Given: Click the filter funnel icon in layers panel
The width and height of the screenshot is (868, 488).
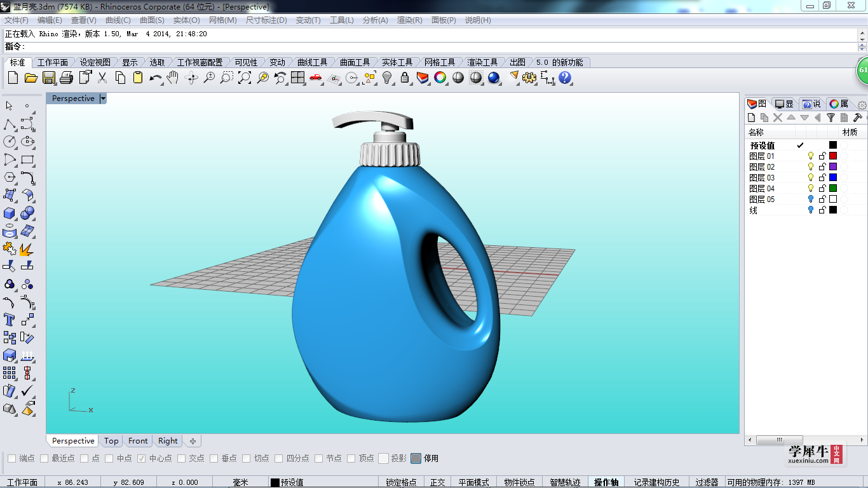Looking at the screenshot, I should click(x=831, y=118).
